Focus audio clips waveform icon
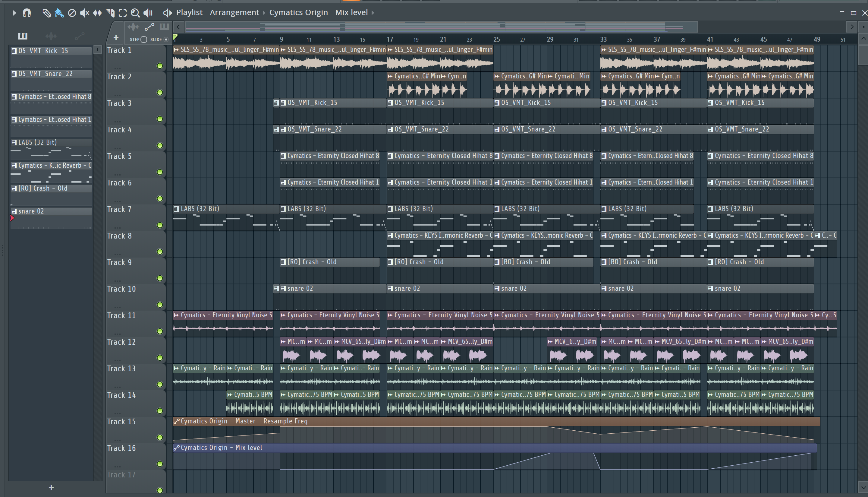 click(133, 27)
